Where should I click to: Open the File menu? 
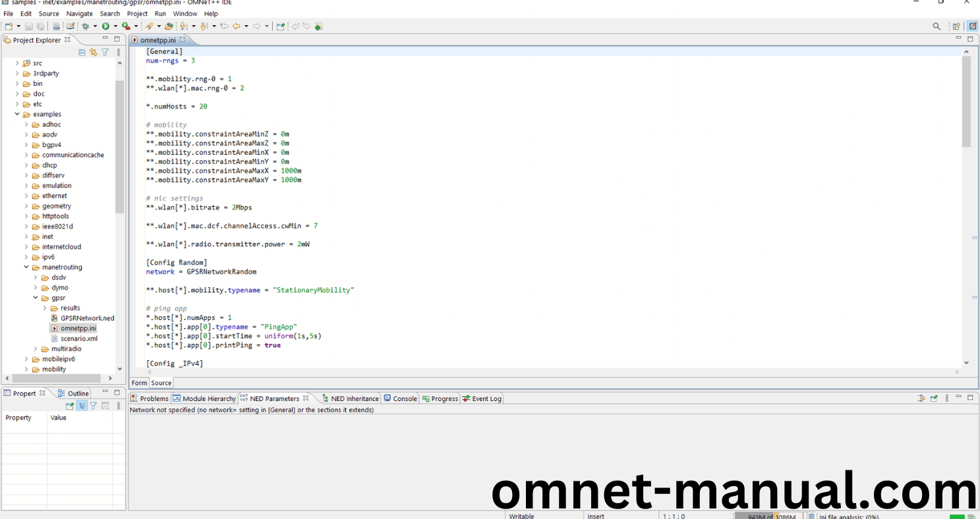8,13
